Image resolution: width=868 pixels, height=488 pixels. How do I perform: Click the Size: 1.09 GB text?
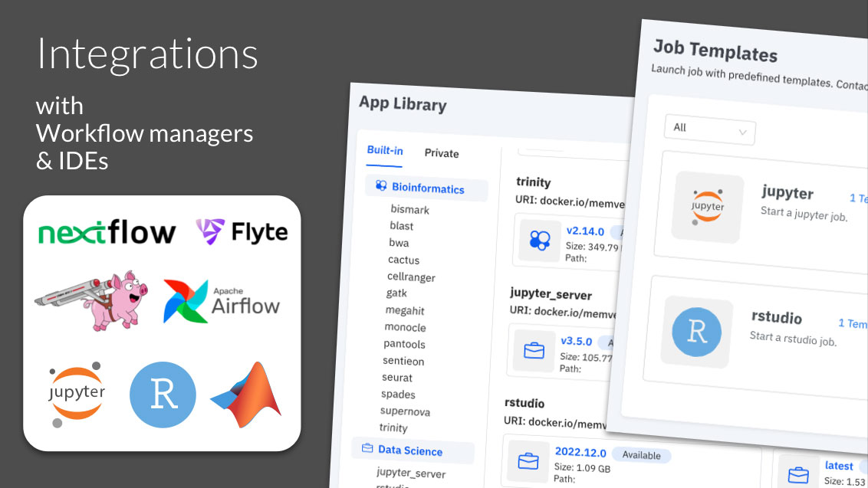pyautogui.click(x=582, y=468)
